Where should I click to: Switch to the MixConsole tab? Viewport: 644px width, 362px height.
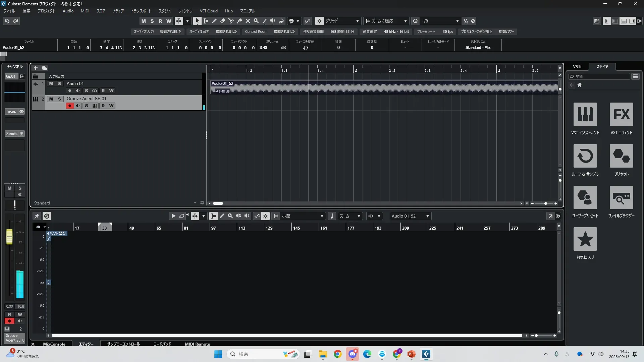[54, 344]
